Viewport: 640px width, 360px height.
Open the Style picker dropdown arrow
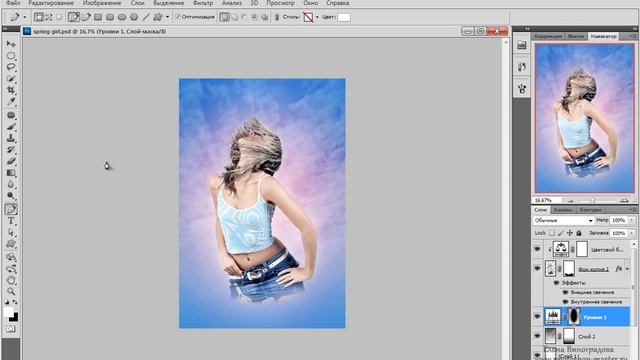click(x=317, y=17)
